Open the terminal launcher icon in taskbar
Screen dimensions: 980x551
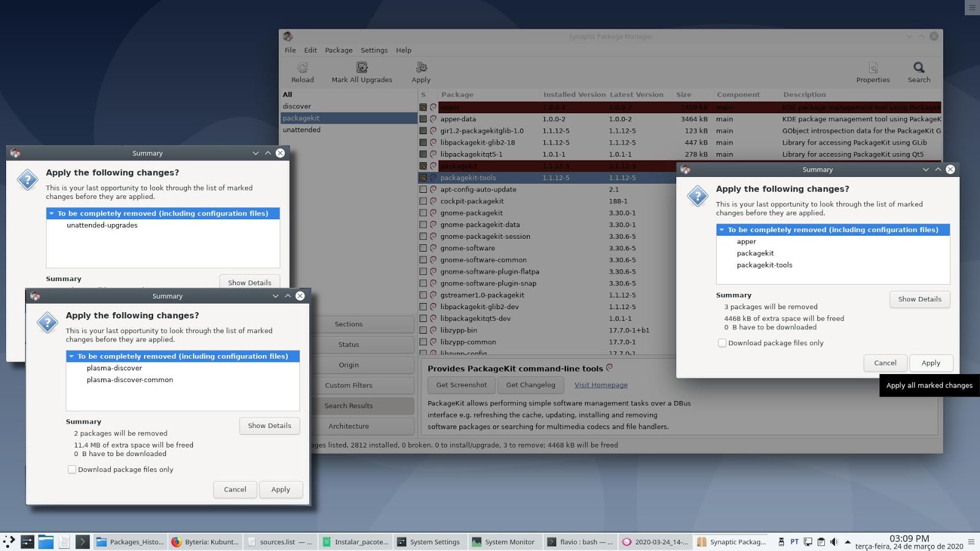[x=83, y=541]
